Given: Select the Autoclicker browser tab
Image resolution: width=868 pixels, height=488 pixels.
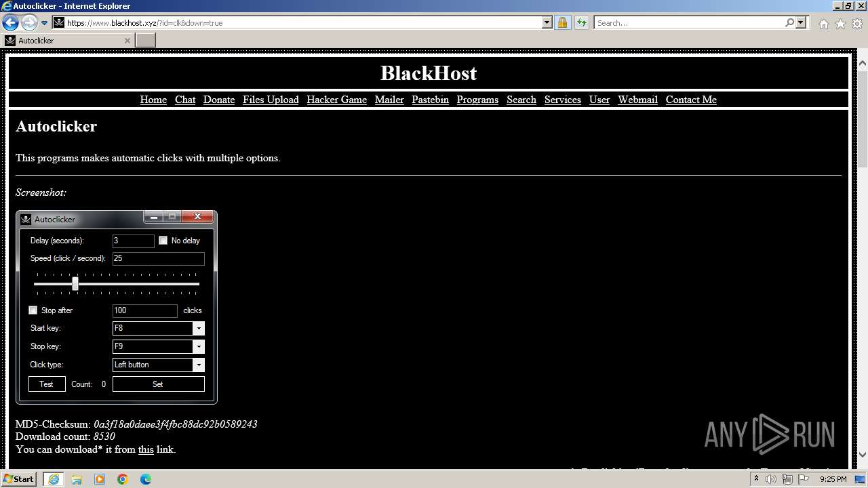Looking at the screenshot, I should coord(66,40).
